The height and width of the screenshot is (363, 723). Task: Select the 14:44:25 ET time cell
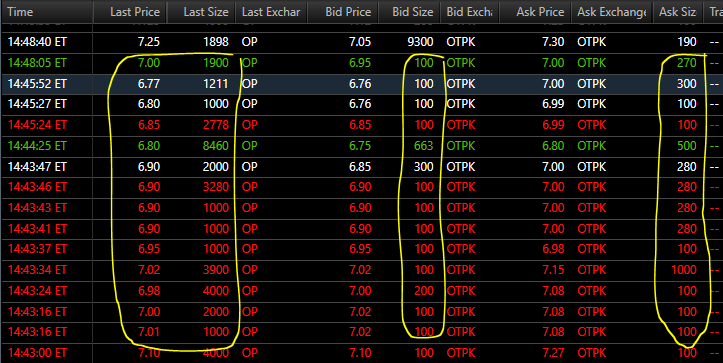(37, 146)
